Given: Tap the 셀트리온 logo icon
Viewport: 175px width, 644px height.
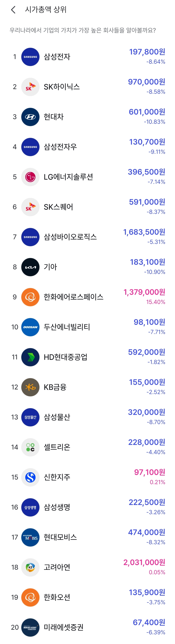Looking at the screenshot, I should (30, 447).
